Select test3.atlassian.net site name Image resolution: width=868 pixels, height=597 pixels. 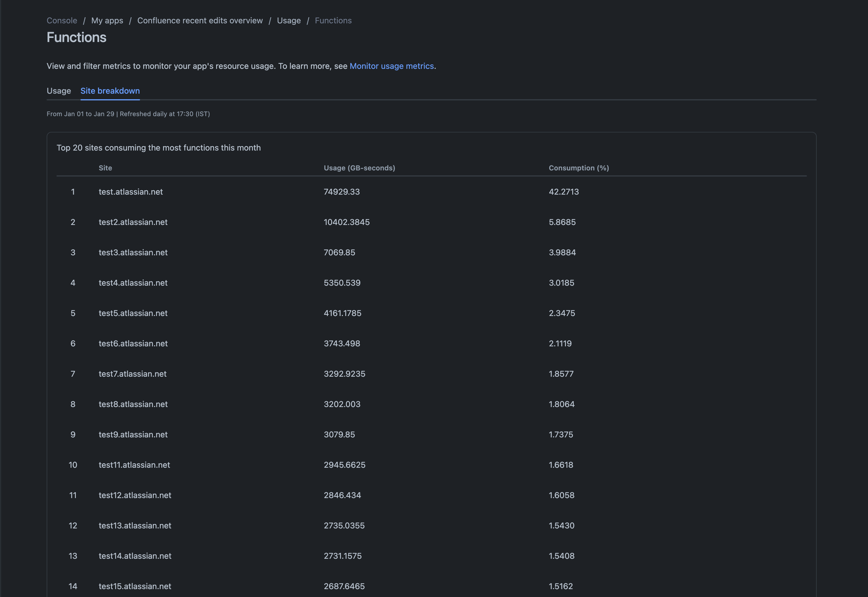pyautogui.click(x=133, y=252)
